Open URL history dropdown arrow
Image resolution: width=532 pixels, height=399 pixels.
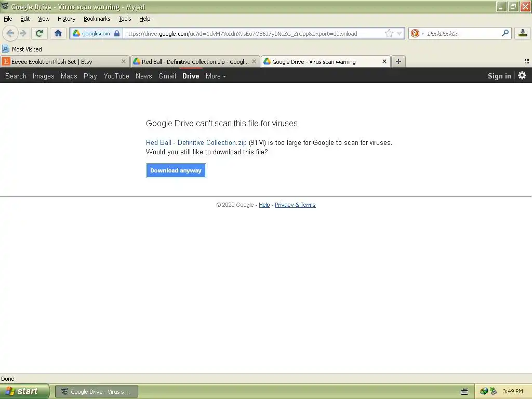coord(400,33)
